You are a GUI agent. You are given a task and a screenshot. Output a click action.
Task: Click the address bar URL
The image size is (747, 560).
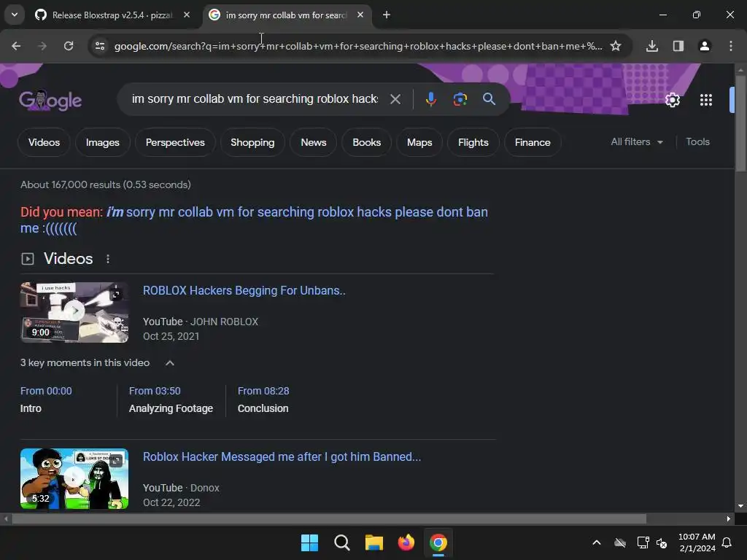click(358, 46)
